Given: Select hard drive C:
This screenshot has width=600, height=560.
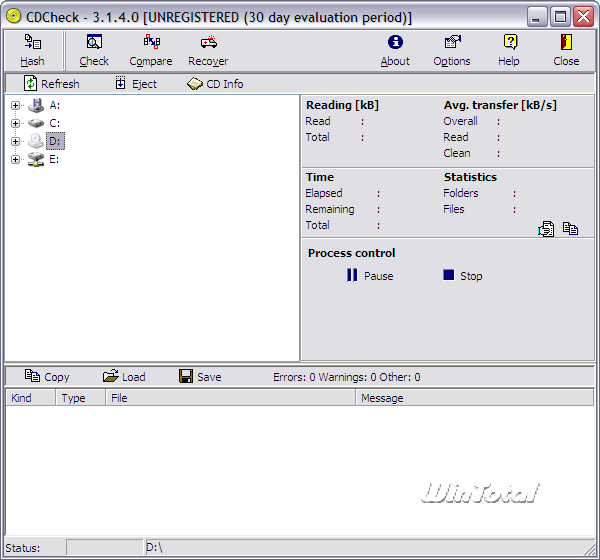Looking at the screenshot, I should click(54, 123).
